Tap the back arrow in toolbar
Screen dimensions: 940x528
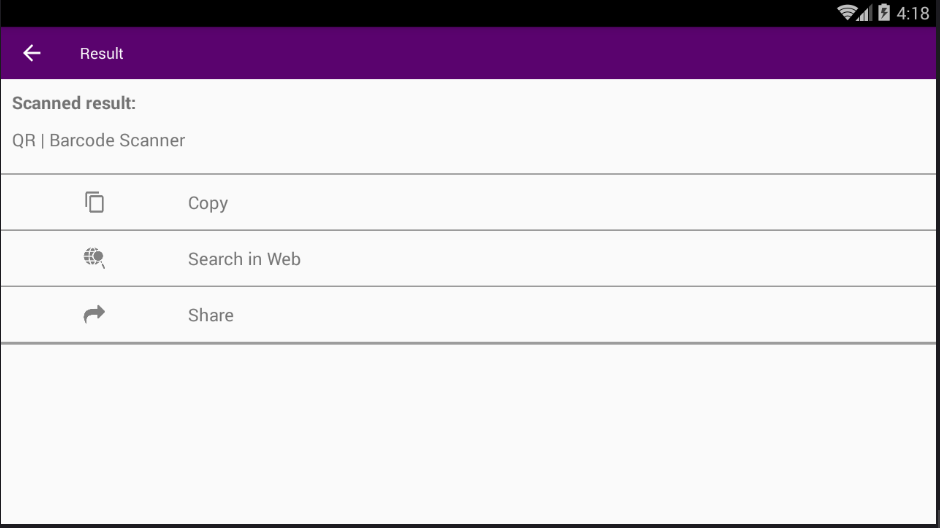tap(32, 53)
